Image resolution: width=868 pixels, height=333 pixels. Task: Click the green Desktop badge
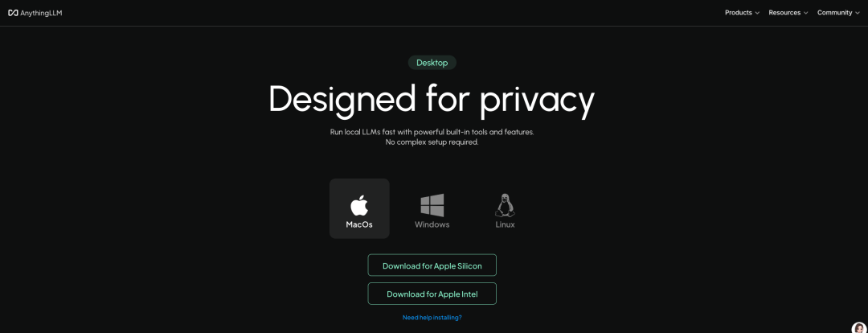[x=432, y=63]
